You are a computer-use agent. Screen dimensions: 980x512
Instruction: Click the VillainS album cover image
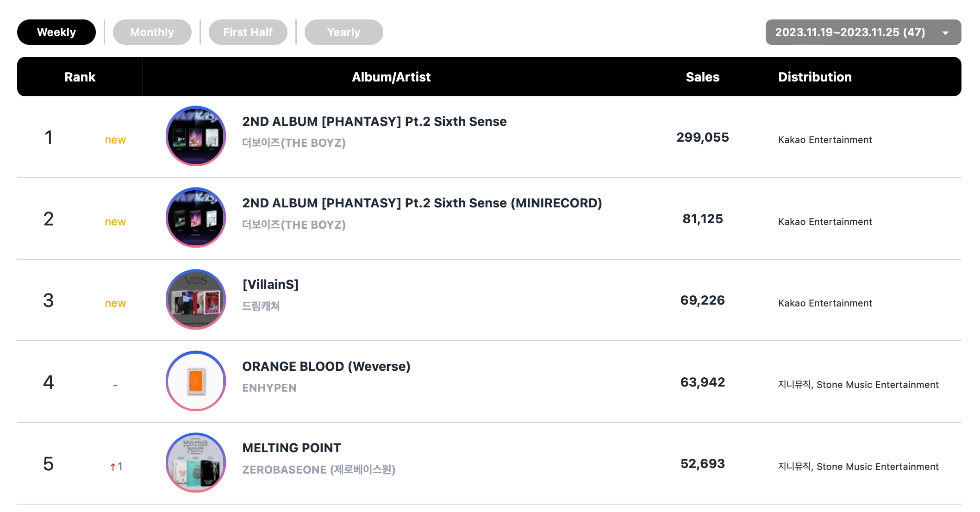pos(196,300)
